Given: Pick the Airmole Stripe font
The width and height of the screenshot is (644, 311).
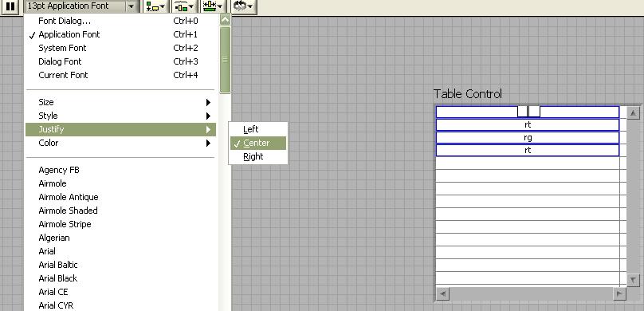Looking at the screenshot, I should coord(120,224).
